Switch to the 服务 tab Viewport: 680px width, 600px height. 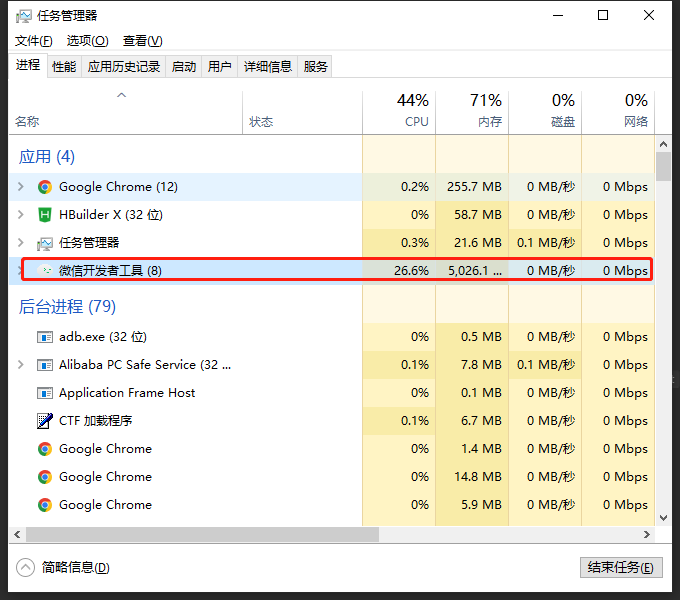click(315, 66)
